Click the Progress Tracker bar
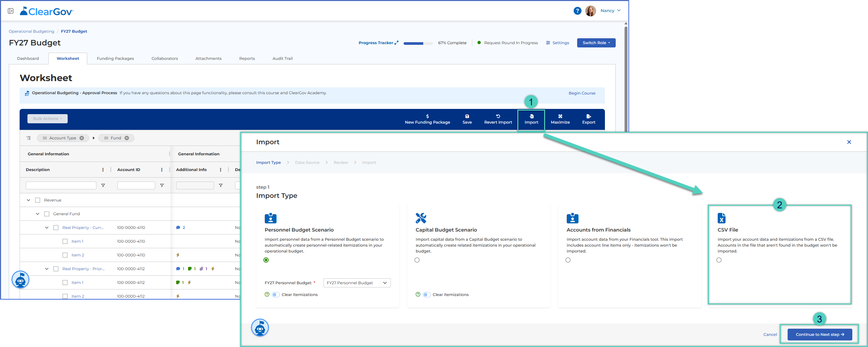 point(417,43)
